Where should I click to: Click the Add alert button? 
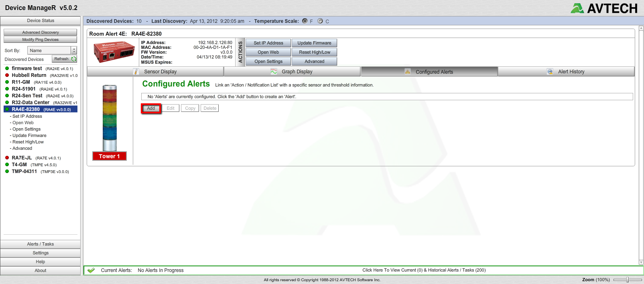[151, 109]
